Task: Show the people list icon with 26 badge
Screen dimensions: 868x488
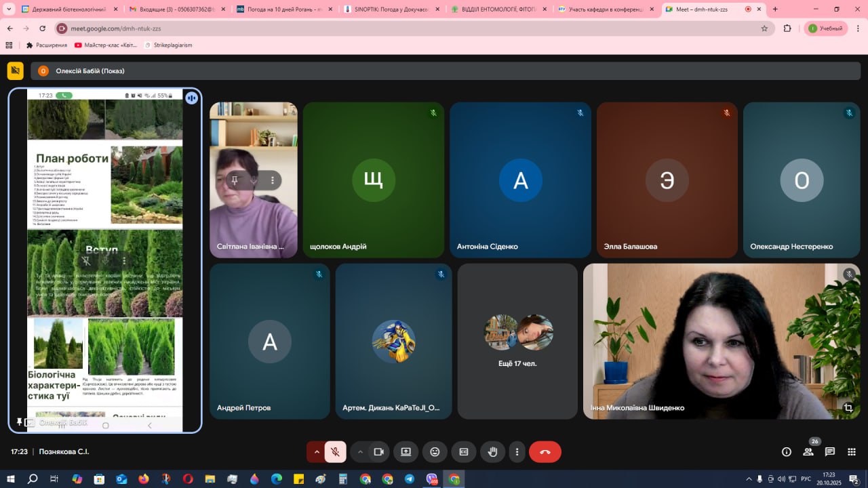Action: (808, 452)
